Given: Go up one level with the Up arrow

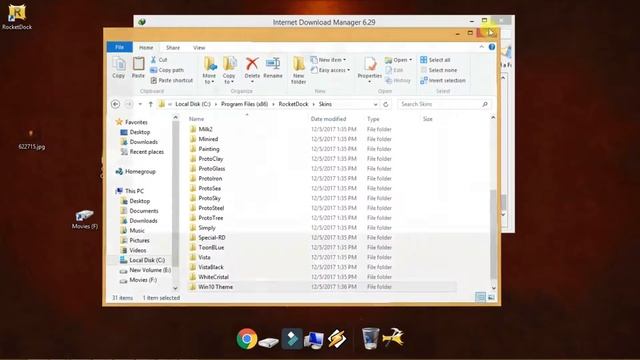Looking at the screenshot, I should (x=151, y=104).
